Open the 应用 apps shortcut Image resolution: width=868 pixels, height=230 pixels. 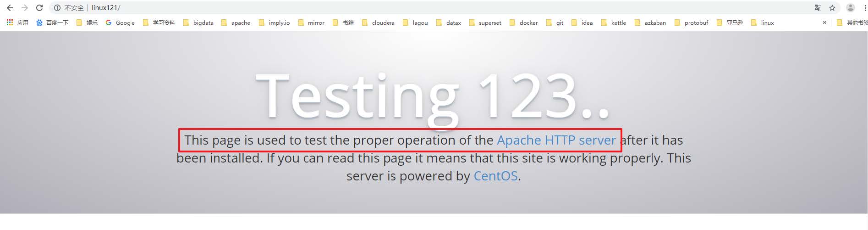pyautogui.click(x=17, y=22)
